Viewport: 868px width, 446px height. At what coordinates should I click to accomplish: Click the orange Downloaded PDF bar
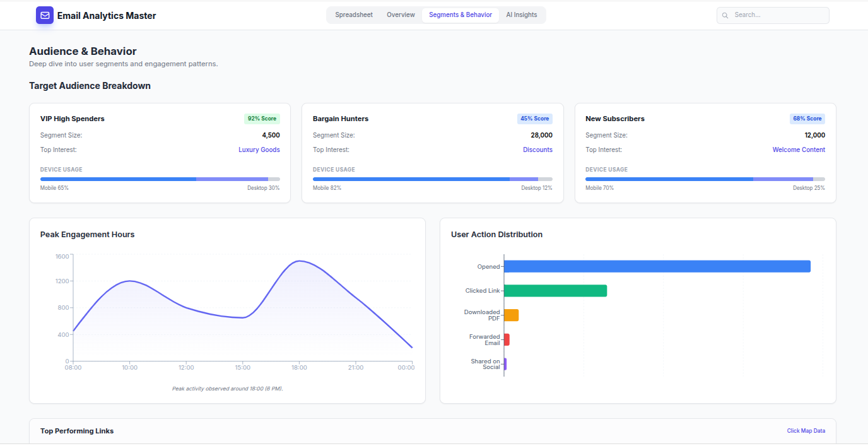coord(511,315)
